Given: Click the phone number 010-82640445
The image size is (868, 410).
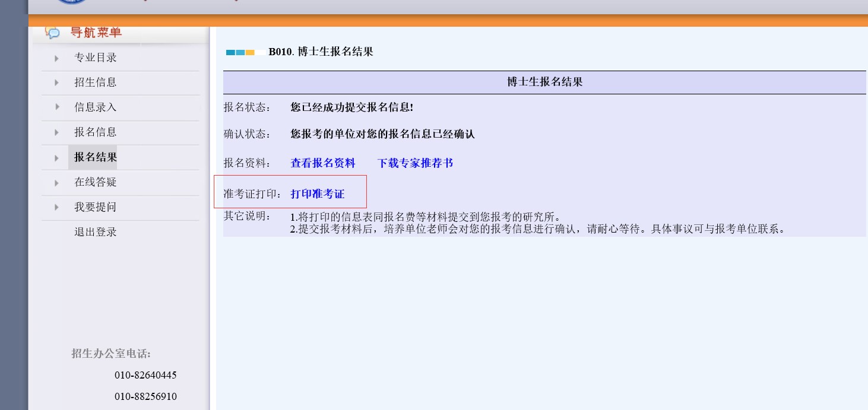Looking at the screenshot, I should point(145,376).
